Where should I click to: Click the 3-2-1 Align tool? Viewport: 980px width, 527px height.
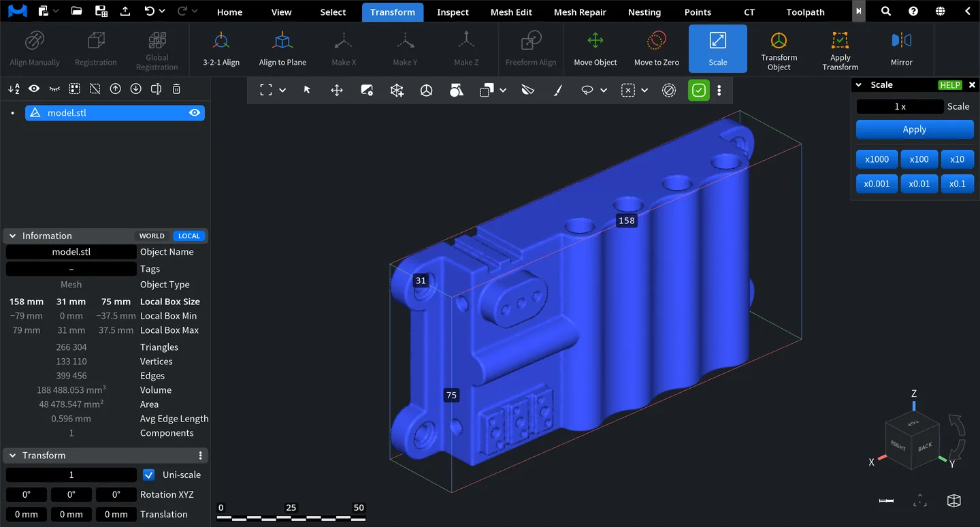221,49
